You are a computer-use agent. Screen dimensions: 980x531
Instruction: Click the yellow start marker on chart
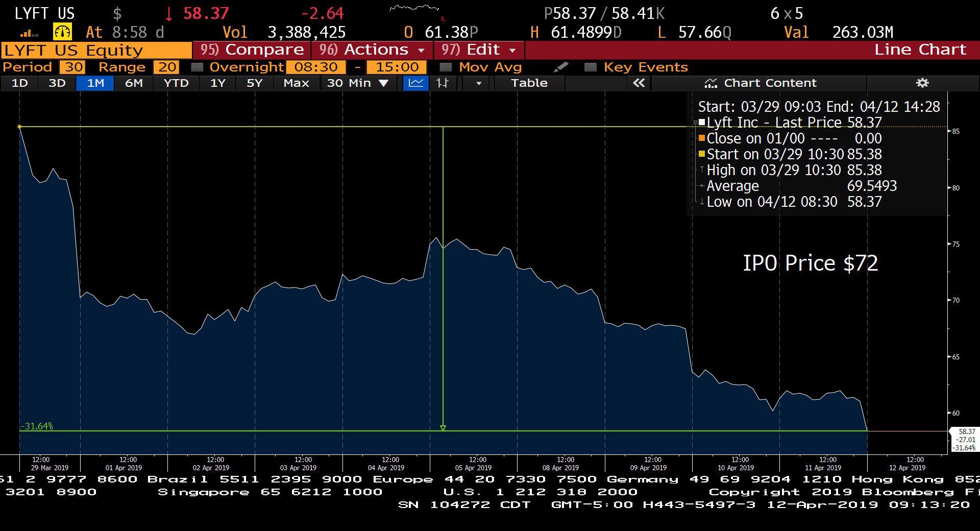click(x=19, y=127)
